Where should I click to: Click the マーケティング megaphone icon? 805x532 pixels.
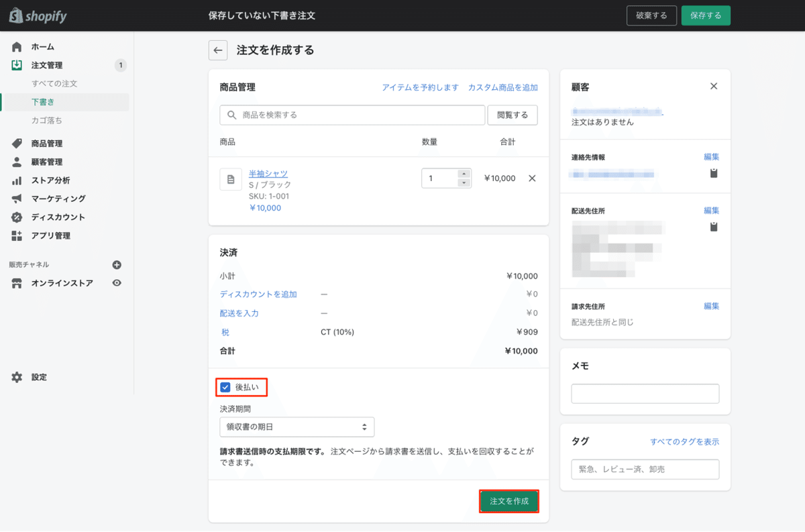(17, 199)
